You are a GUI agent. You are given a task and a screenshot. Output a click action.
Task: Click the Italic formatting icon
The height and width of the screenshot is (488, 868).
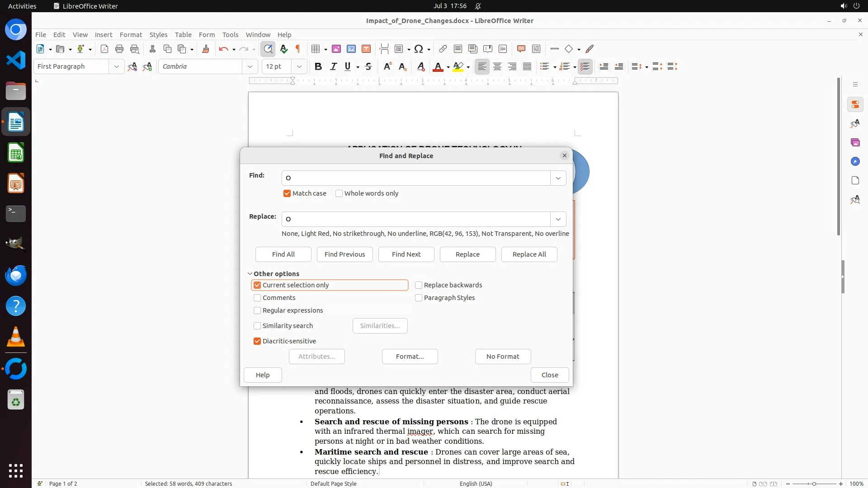333,66
